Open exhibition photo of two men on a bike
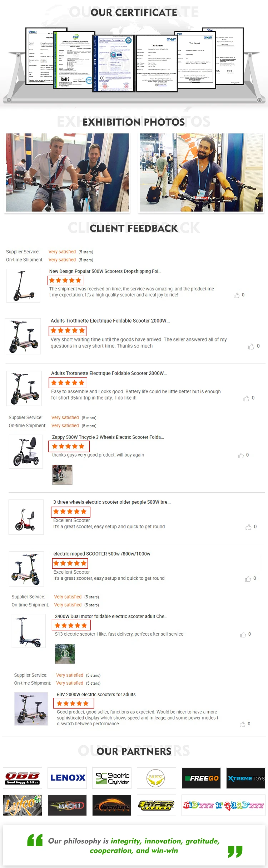268x868 pixels. click(67, 173)
